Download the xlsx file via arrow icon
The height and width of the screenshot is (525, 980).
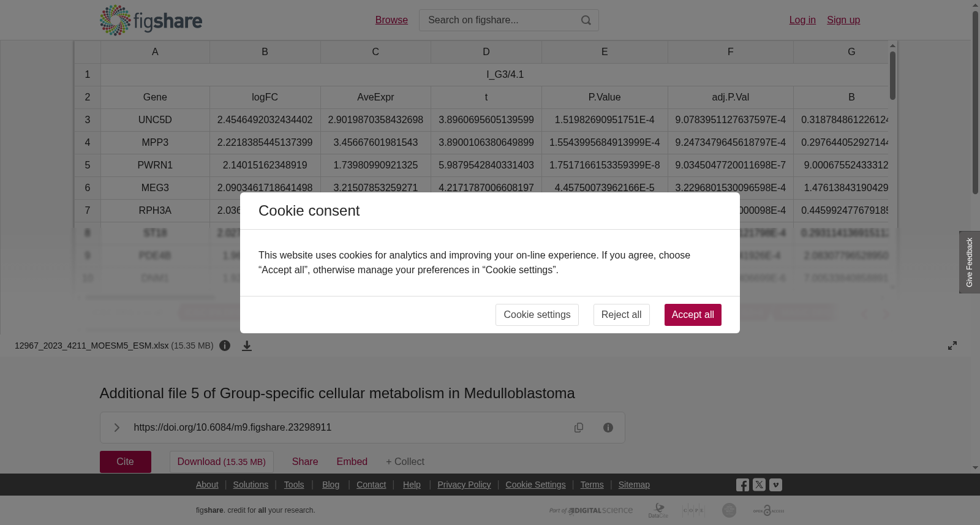[247, 346]
